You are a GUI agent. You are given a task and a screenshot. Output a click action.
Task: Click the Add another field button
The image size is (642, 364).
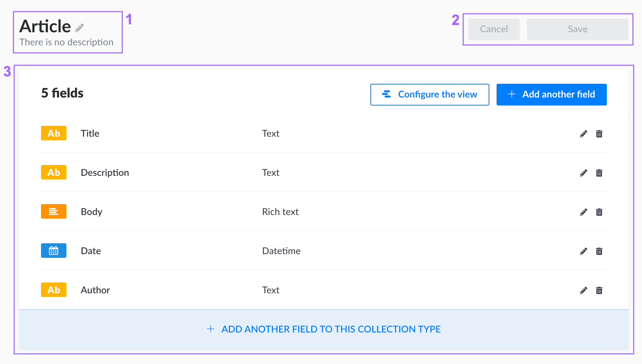point(551,94)
